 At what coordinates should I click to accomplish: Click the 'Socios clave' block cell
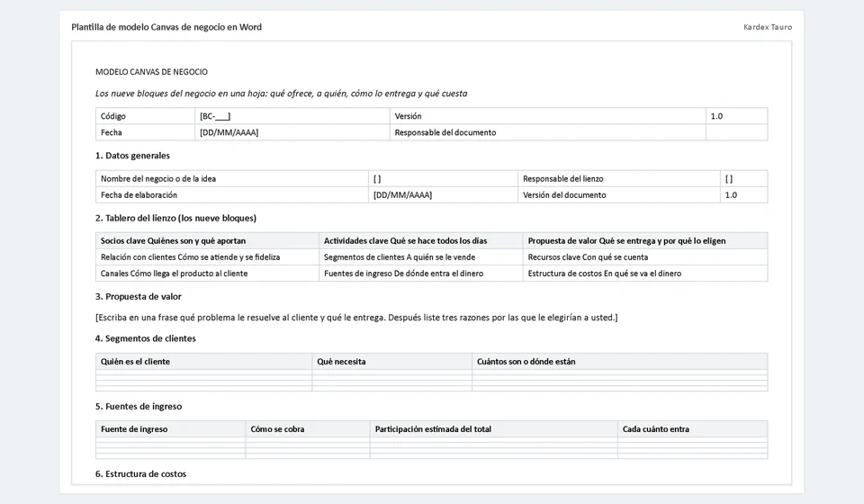click(x=207, y=240)
